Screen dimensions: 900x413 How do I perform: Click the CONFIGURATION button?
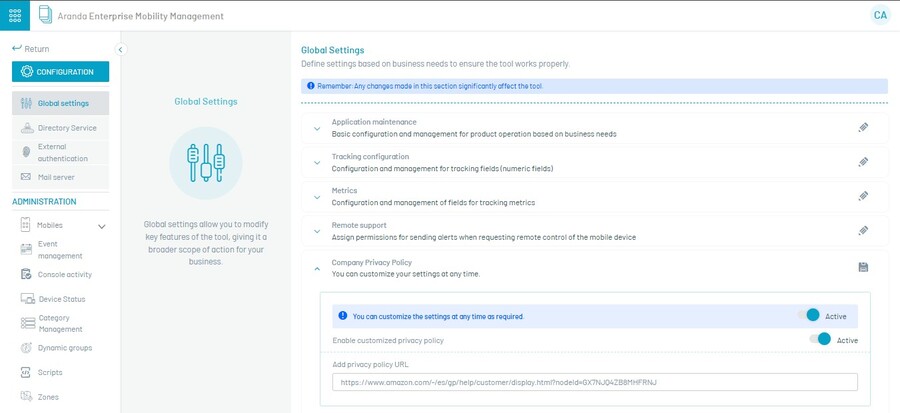[60, 72]
